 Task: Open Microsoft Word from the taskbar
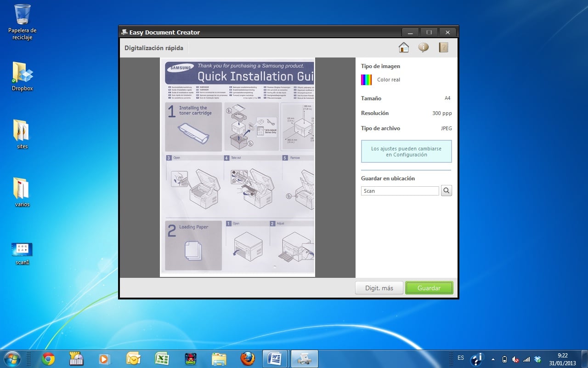(x=275, y=358)
